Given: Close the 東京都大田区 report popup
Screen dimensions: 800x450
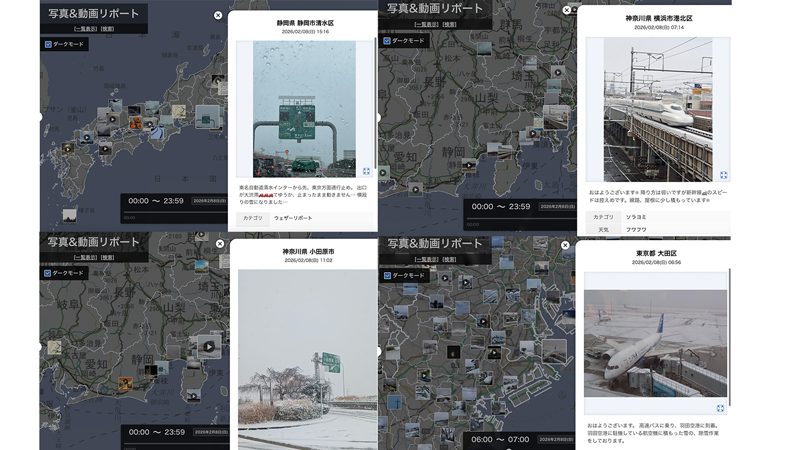Looking at the screenshot, I should (565, 245).
